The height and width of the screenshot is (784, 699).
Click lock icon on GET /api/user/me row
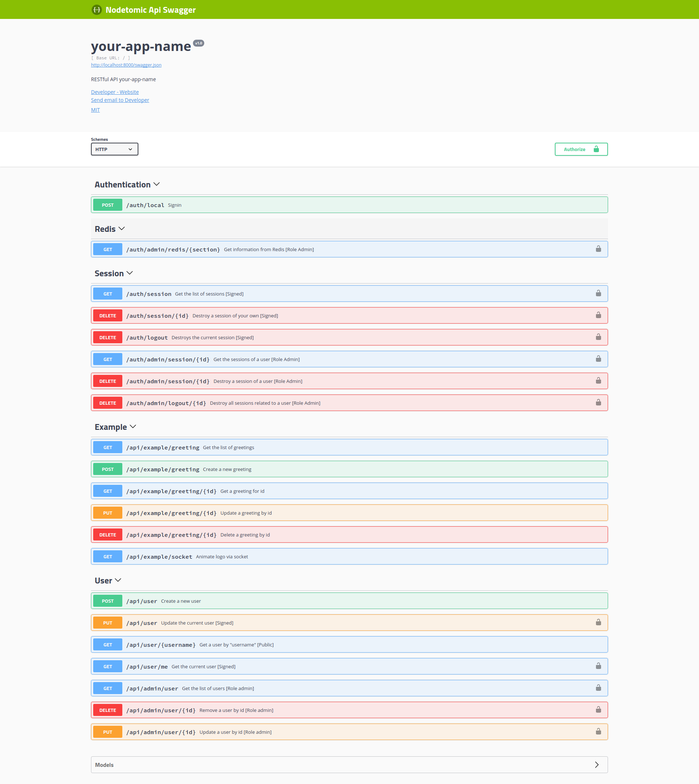click(598, 666)
